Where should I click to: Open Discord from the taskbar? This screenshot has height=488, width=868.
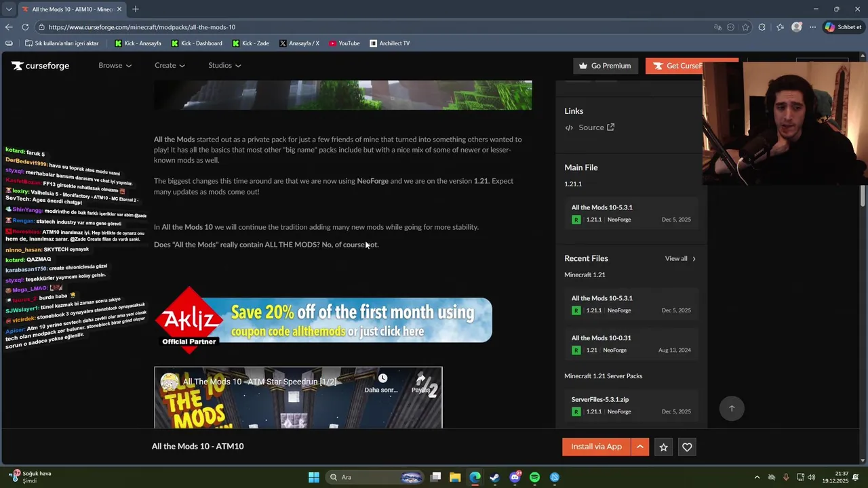point(515,477)
